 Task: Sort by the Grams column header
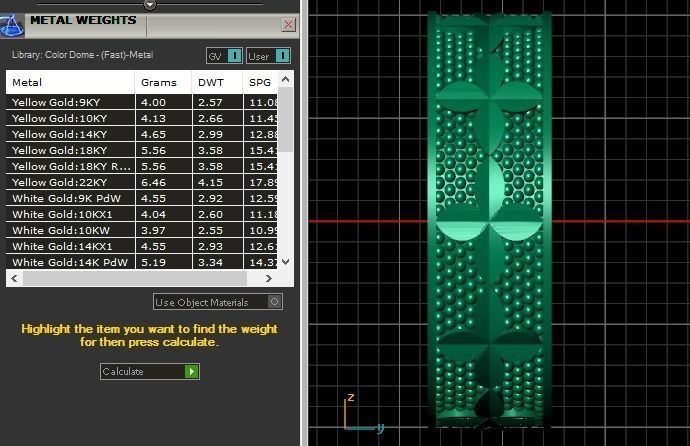163,82
